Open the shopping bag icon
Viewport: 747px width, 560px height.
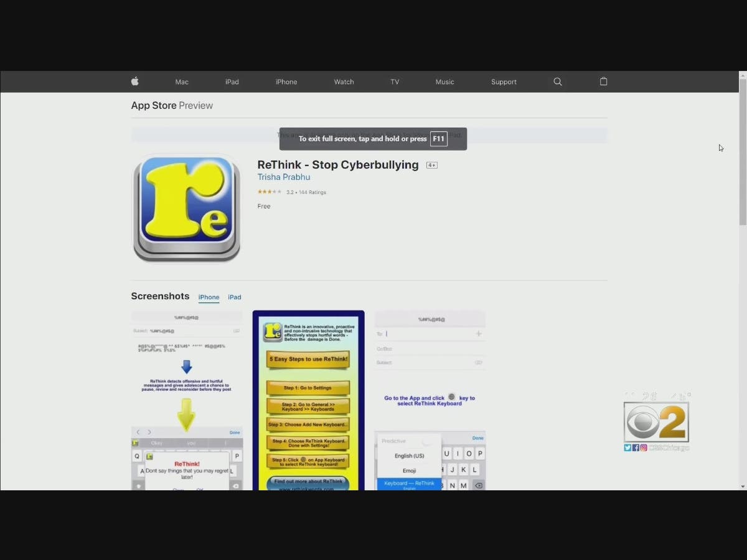click(x=603, y=82)
